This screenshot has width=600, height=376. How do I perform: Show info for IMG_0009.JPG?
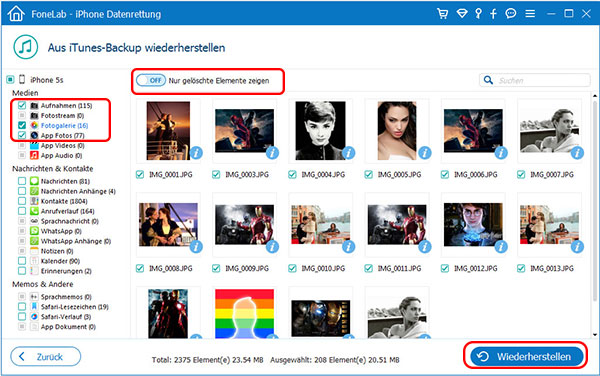(x=272, y=247)
